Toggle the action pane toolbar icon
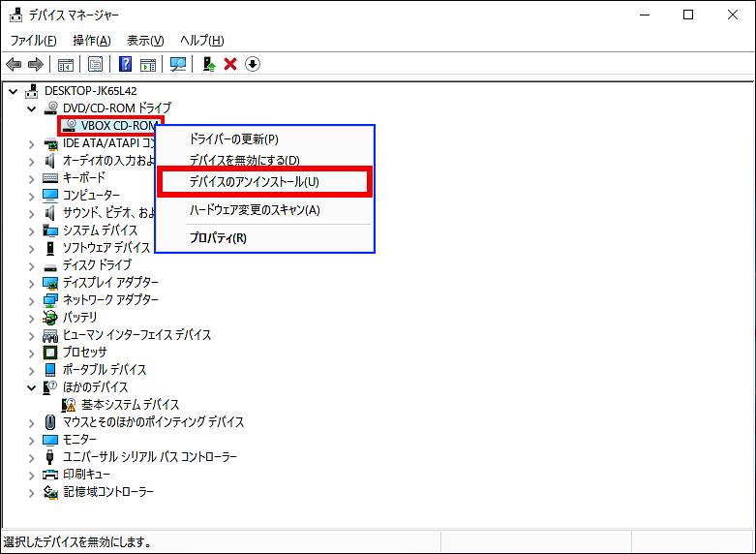The image size is (756, 554). (x=148, y=64)
